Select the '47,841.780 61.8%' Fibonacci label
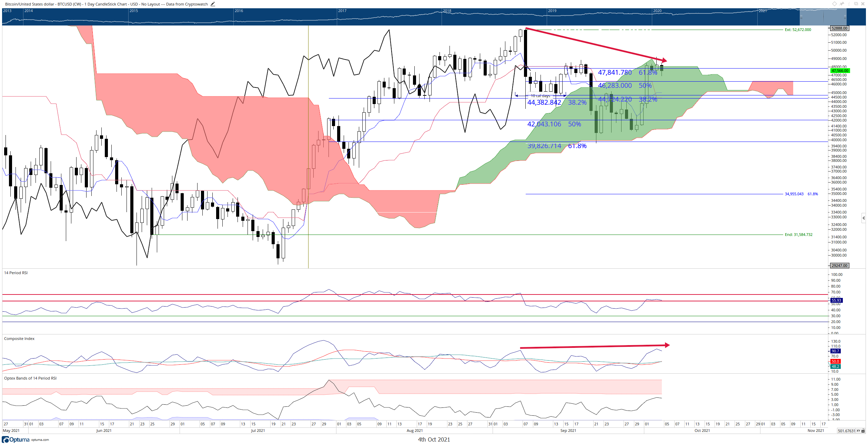The image size is (868, 445). pyautogui.click(x=627, y=72)
